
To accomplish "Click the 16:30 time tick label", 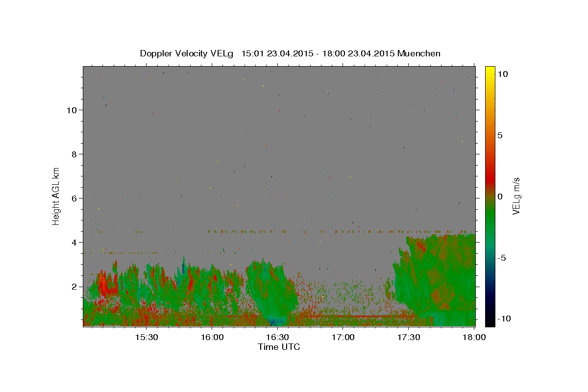I will tap(277, 337).
